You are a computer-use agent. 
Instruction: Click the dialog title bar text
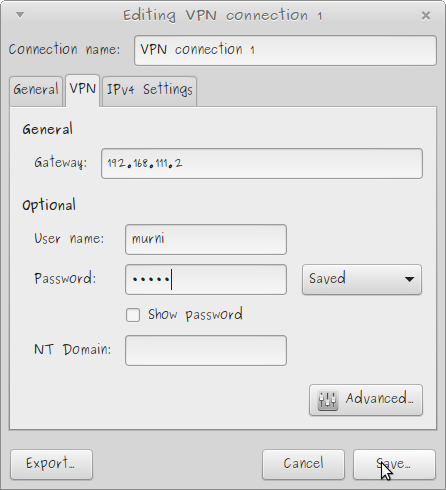[x=223, y=16]
